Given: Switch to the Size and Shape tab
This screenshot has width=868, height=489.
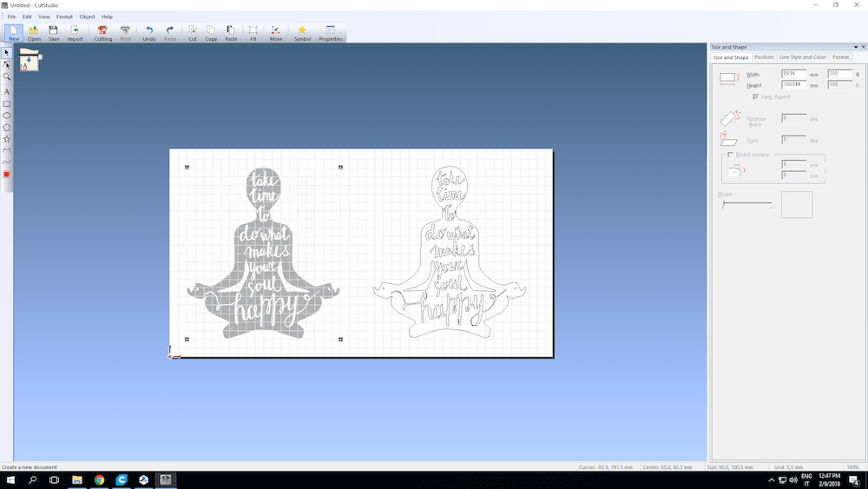Looking at the screenshot, I should pos(731,57).
